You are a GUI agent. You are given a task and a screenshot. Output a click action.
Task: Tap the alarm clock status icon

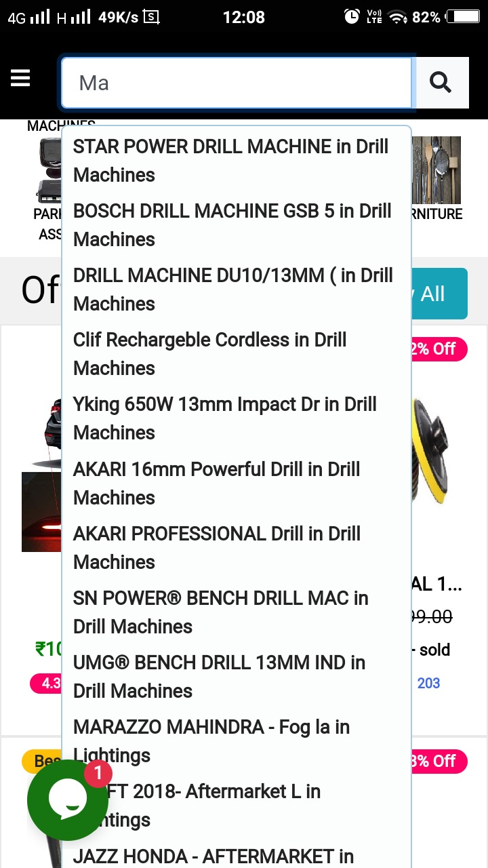click(x=352, y=17)
